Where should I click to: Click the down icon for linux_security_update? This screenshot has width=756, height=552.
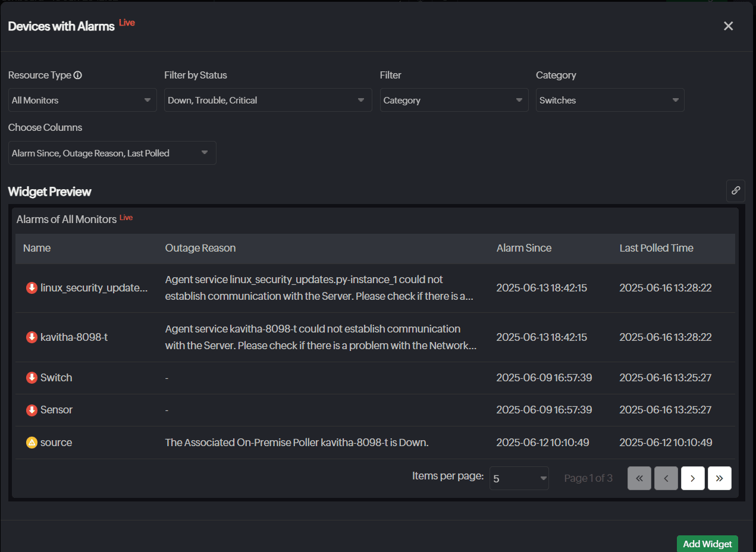pos(32,288)
